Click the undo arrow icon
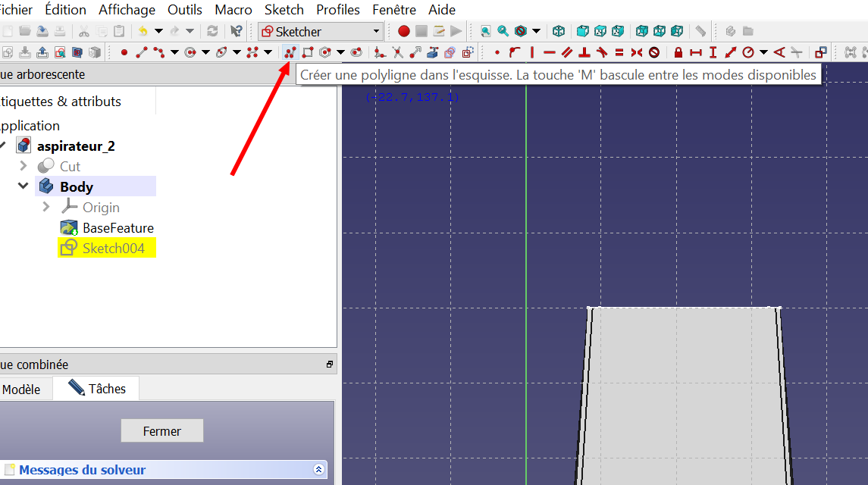 (x=143, y=31)
